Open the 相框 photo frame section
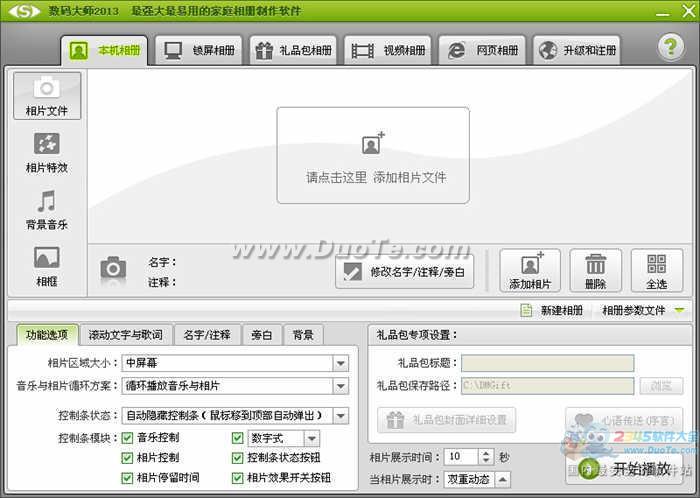This screenshot has height=498, width=700. (47, 267)
